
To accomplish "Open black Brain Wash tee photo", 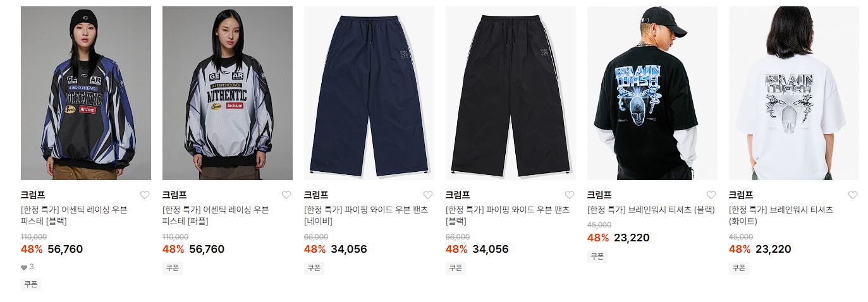I will pos(652,93).
